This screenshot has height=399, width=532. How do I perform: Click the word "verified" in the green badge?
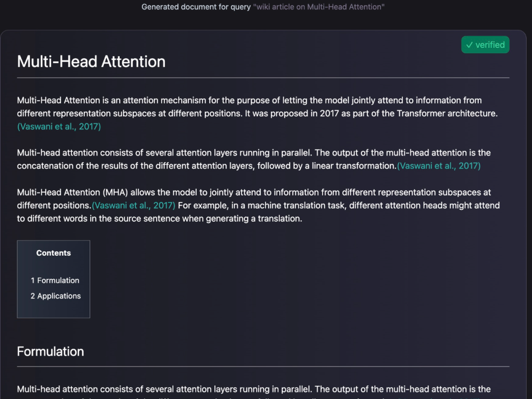[x=490, y=45]
